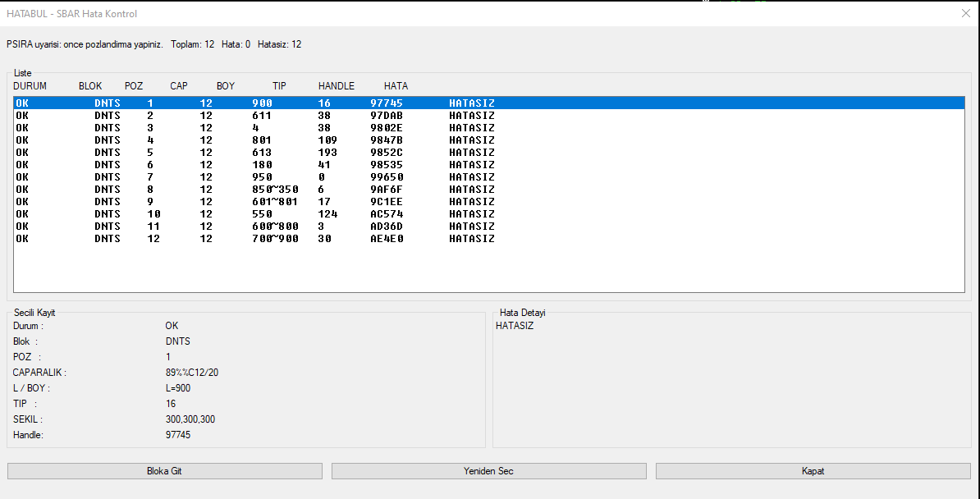Viewport: 980px width, 499px height.
Task: Click the CAPARALIK value 89%%C12/20
Action: [192, 373]
